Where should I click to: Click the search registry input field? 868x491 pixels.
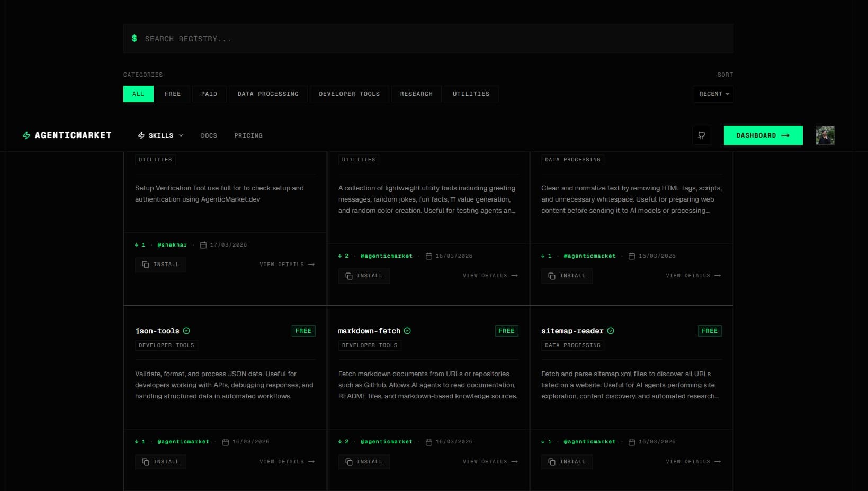371,38
